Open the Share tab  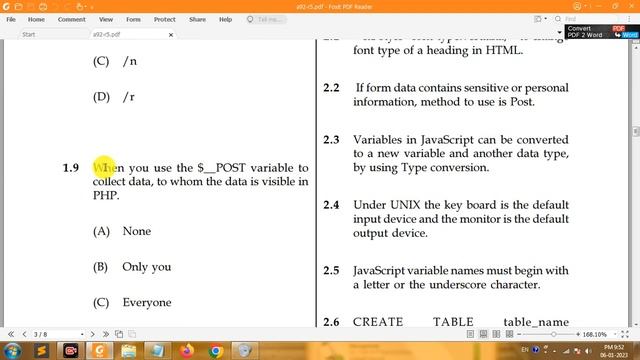(x=197, y=19)
